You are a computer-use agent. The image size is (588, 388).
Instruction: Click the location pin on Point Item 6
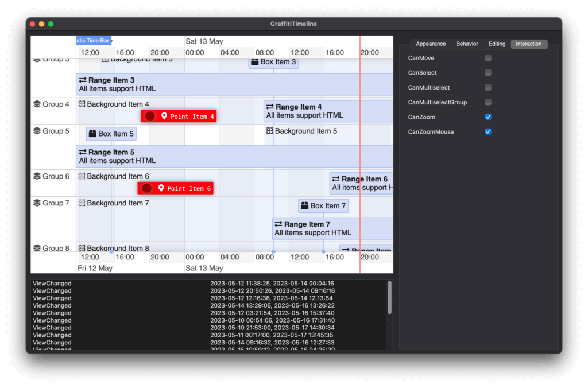click(161, 188)
